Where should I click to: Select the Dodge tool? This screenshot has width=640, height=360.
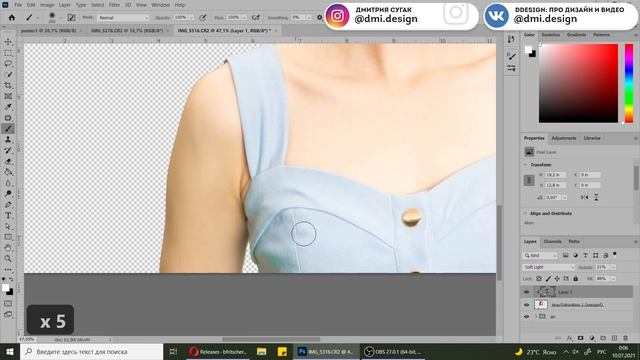click(x=8, y=194)
